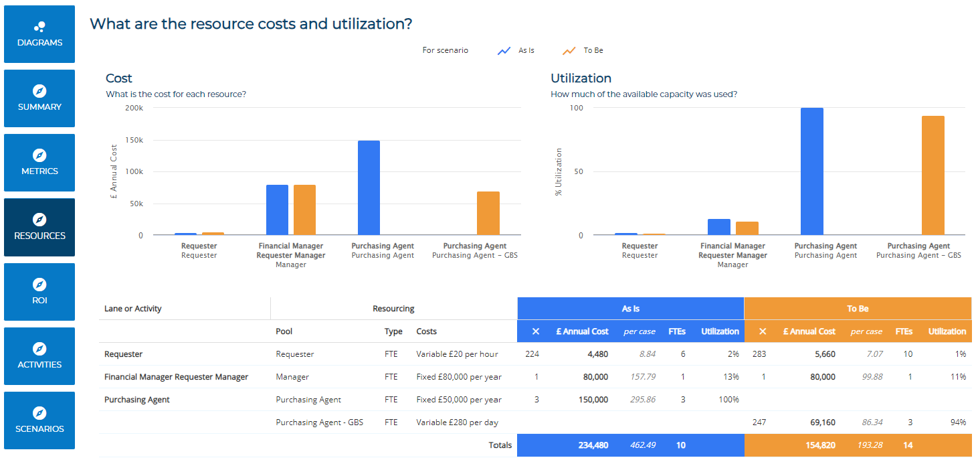Viewport: 980px width, 466px height.
Task: Toggle the As Is scenario legend line icon
Action: tap(504, 51)
